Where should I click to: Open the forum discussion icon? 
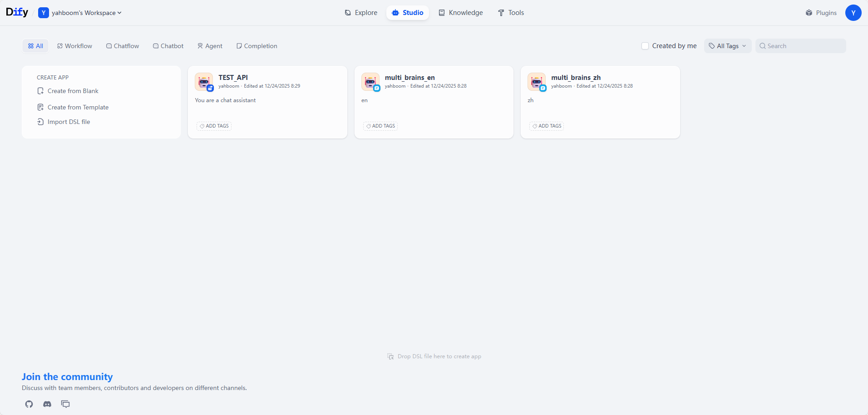[65, 404]
